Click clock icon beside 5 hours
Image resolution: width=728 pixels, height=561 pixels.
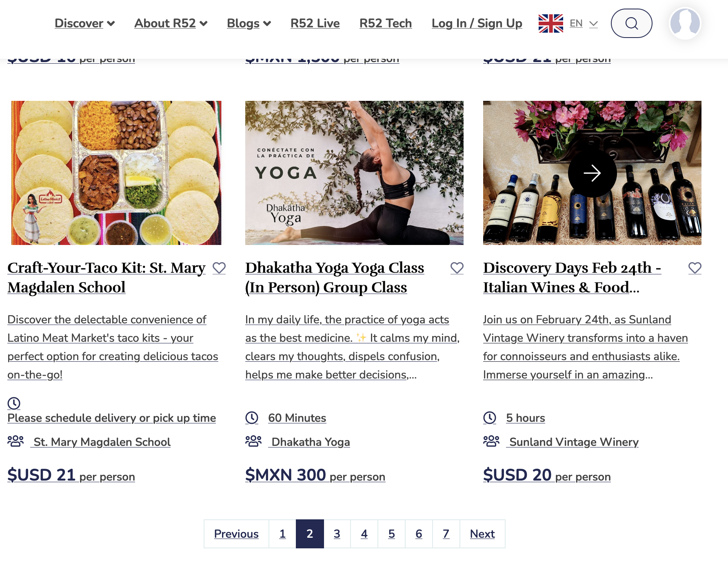(x=490, y=418)
